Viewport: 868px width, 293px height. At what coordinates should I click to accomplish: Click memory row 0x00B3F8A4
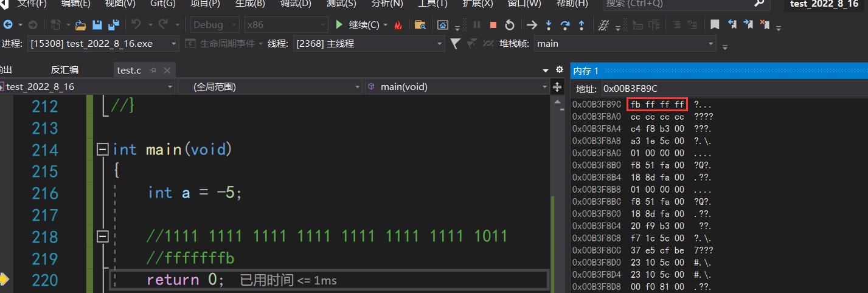[640, 128]
